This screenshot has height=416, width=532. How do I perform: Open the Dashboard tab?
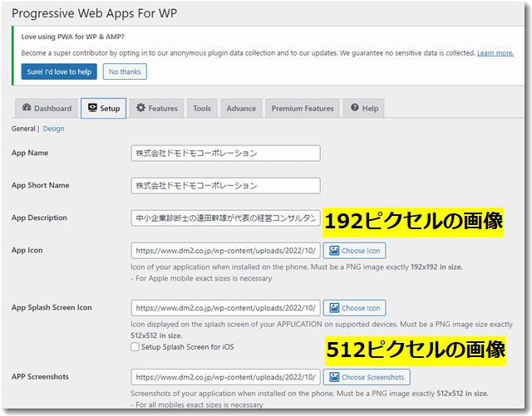(x=47, y=108)
